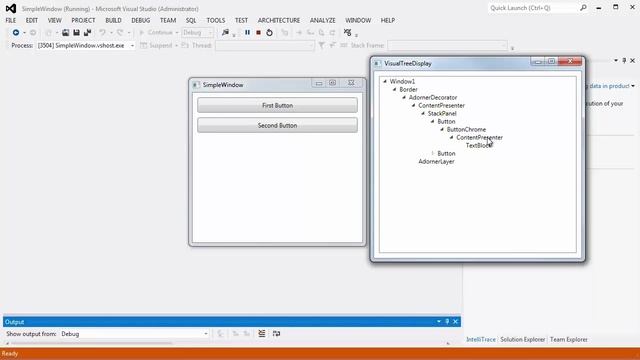Open the FILE menu
Viewport: 640px width, 360px height.
[11, 20]
